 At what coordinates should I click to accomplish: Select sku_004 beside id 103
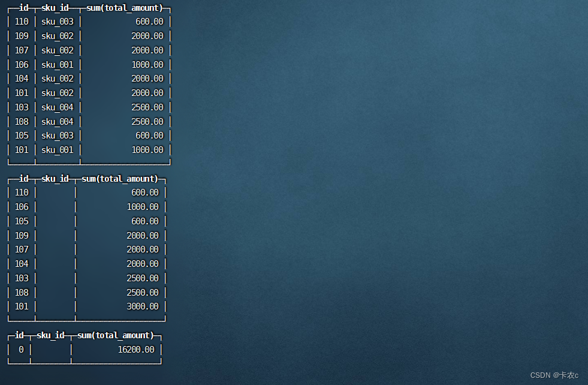pos(58,107)
